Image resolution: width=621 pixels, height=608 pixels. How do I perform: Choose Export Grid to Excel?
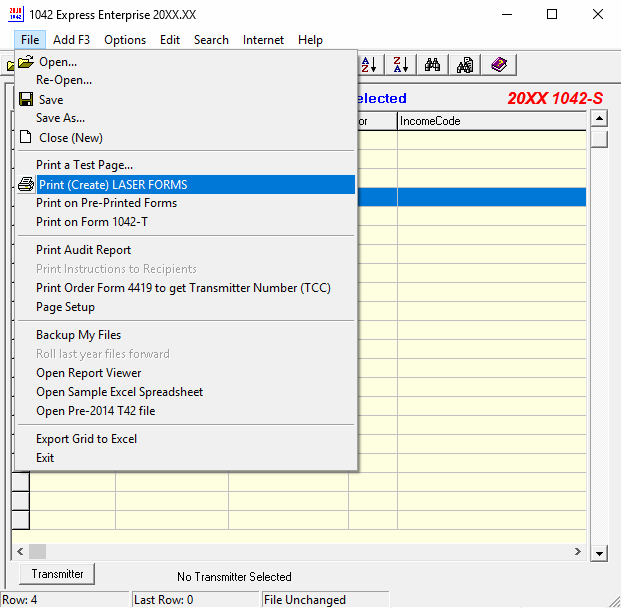click(x=86, y=439)
